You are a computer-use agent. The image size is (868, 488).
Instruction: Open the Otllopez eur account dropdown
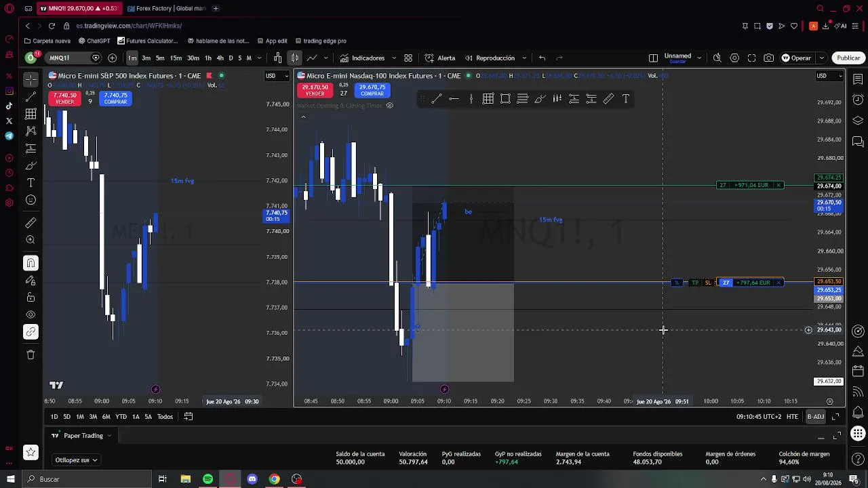coord(77,460)
